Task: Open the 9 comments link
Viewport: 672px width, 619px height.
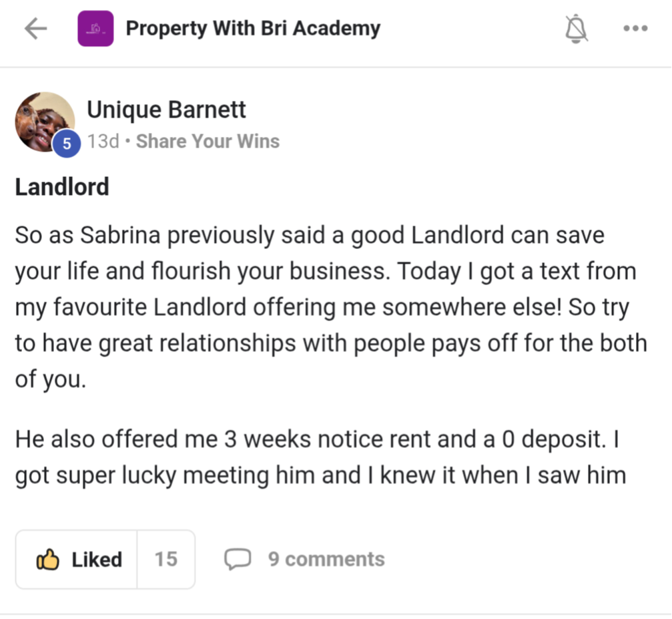Action: pyautogui.click(x=326, y=560)
